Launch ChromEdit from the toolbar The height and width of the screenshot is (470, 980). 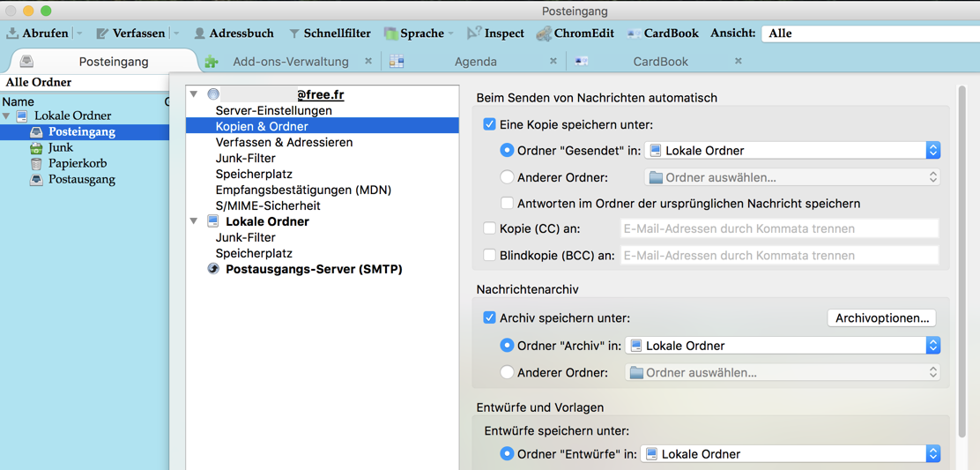point(545,34)
